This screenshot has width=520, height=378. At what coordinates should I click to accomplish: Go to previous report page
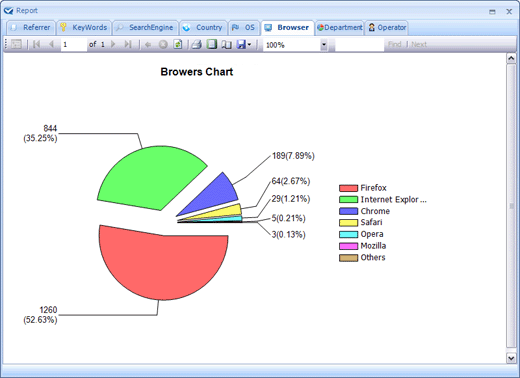coord(51,44)
